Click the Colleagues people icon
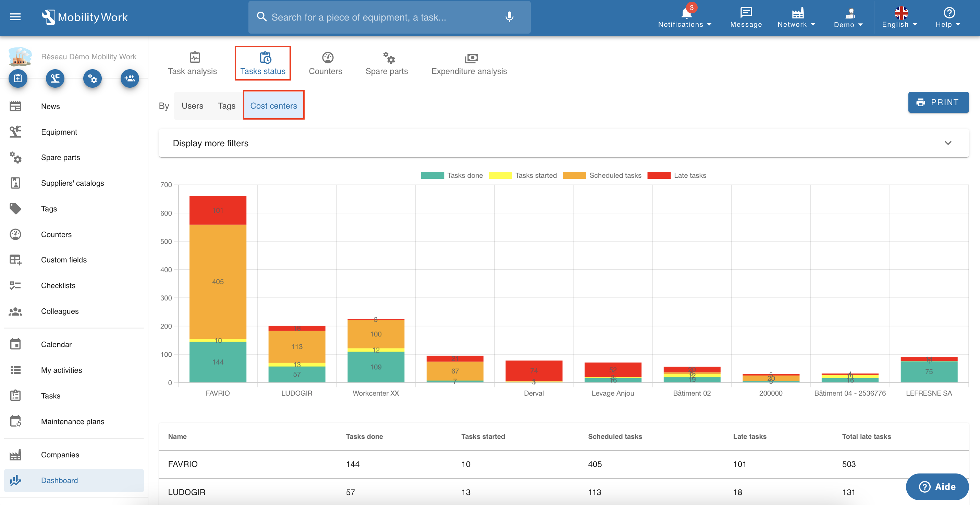 [x=15, y=311]
